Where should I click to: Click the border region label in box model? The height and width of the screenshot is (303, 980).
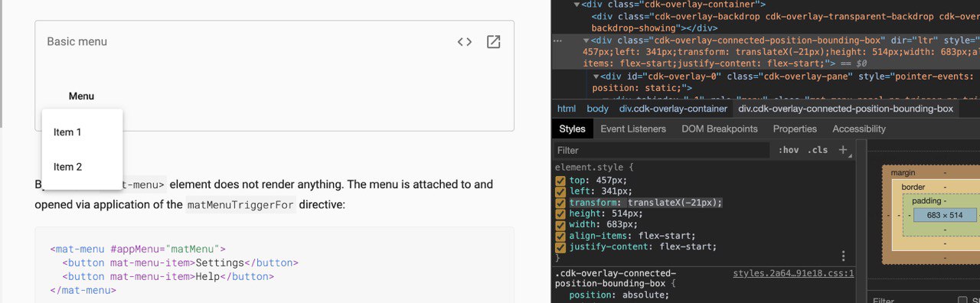[913, 187]
